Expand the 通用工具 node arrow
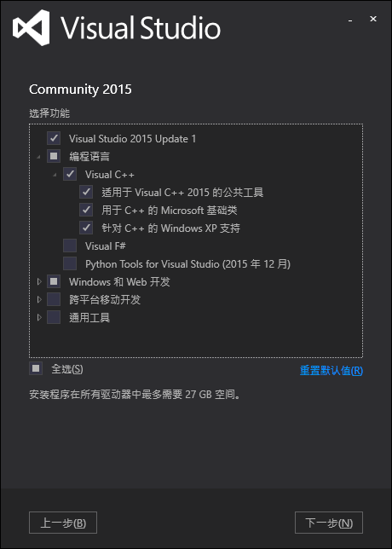This screenshot has height=549, width=392. [39, 317]
